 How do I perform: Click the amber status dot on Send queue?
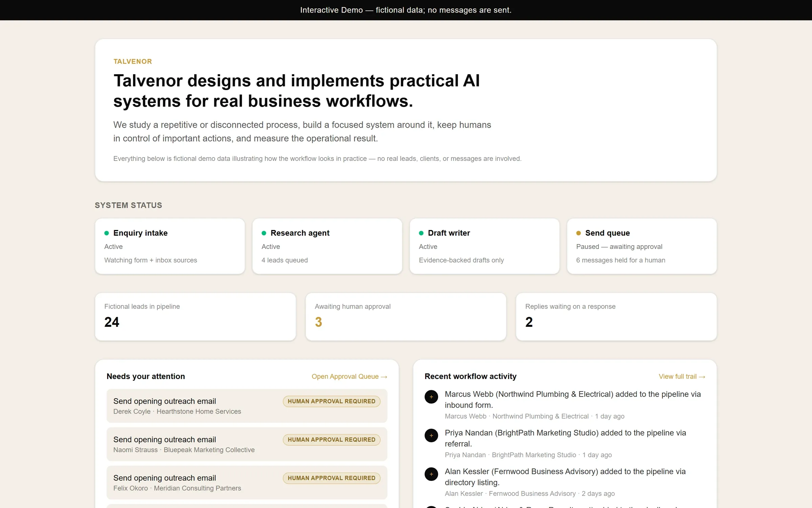[x=579, y=233]
